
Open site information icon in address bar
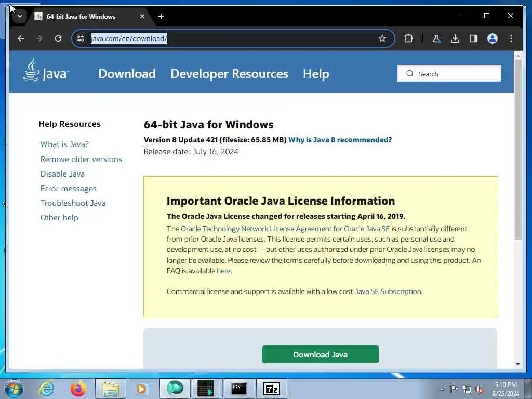(x=81, y=38)
